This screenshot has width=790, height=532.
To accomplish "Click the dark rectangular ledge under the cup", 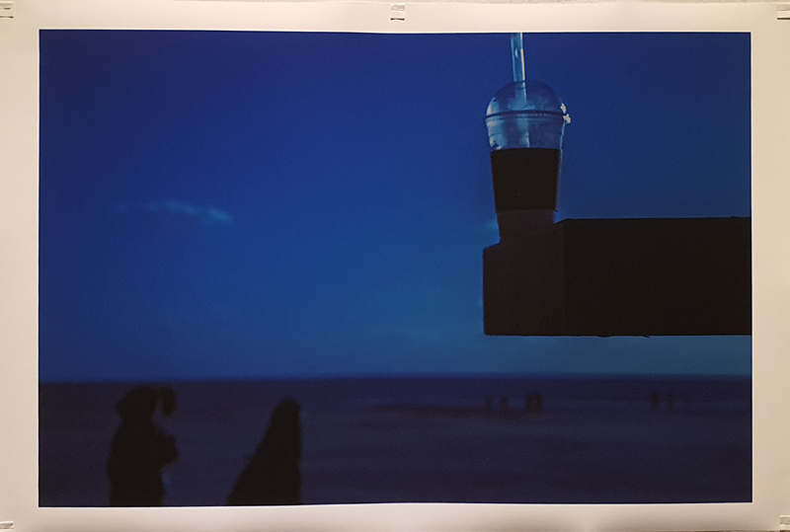I will coord(617,277).
